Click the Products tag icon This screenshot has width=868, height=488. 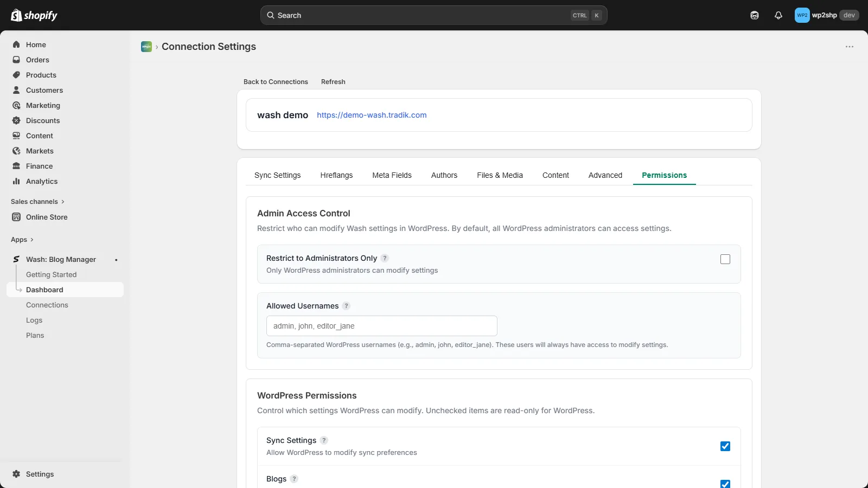(16, 75)
